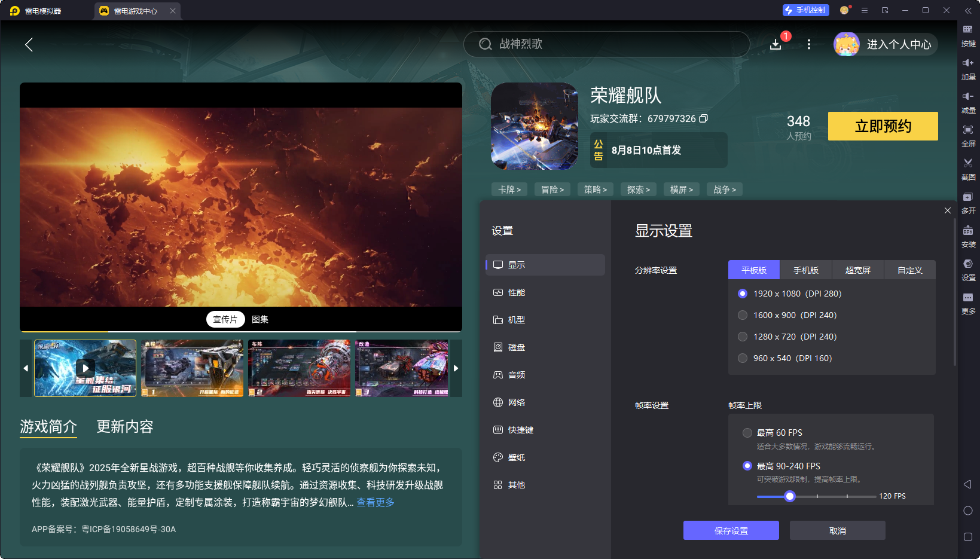Image resolution: width=980 pixels, height=559 pixels.
Task: Switch to the 自定义 resolution tab
Action: pos(910,270)
